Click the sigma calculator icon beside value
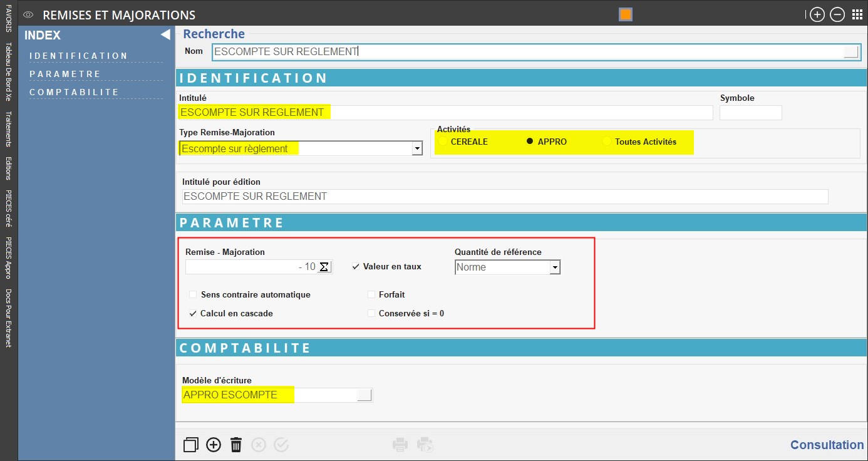Viewport: 868px width, 461px height. point(324,267)
